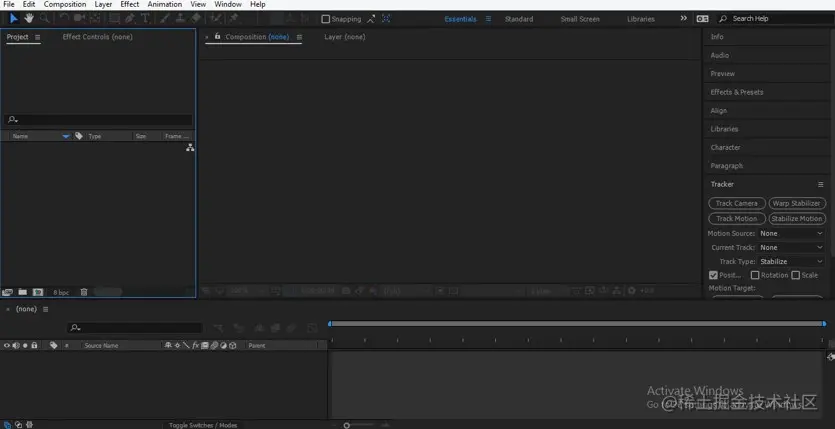835x429 pixels.
Task: Switch to the Standard workspace
Action: tap(519, 19)
